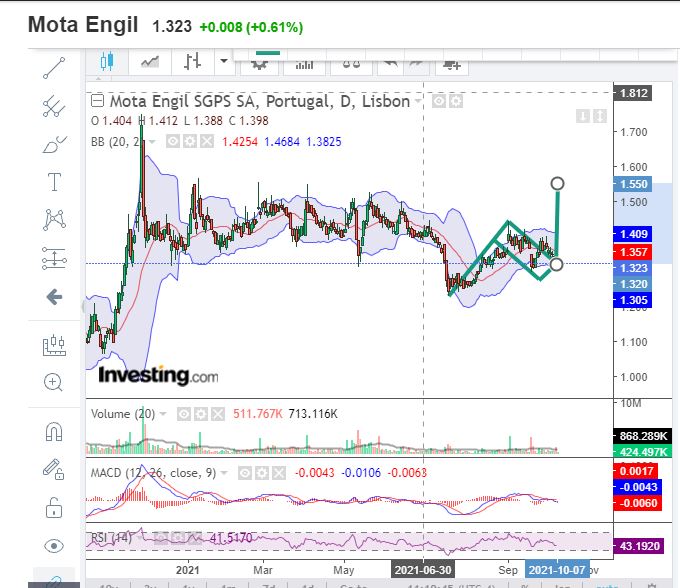Remove the Volume indicator
Image resolution: width=680 pixels, height=588 pixels.
point(218,415)
